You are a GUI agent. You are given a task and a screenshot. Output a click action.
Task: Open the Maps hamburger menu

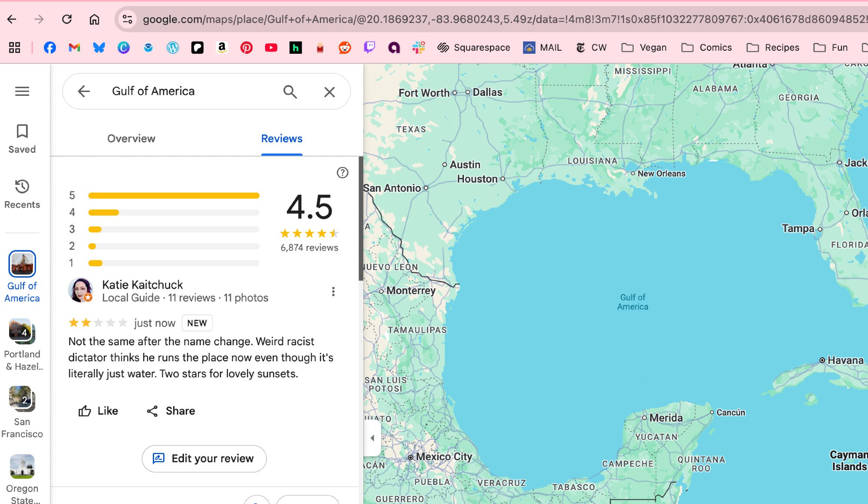22,92
